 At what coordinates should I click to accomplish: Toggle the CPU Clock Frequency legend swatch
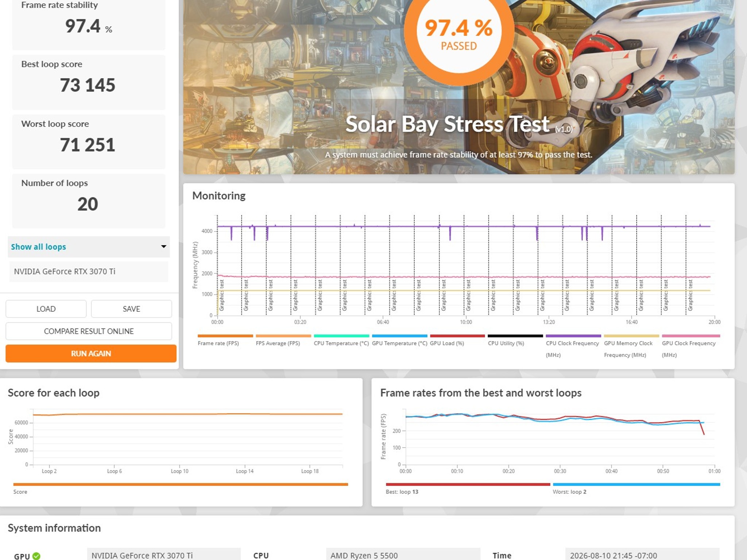tap(573, 336)
